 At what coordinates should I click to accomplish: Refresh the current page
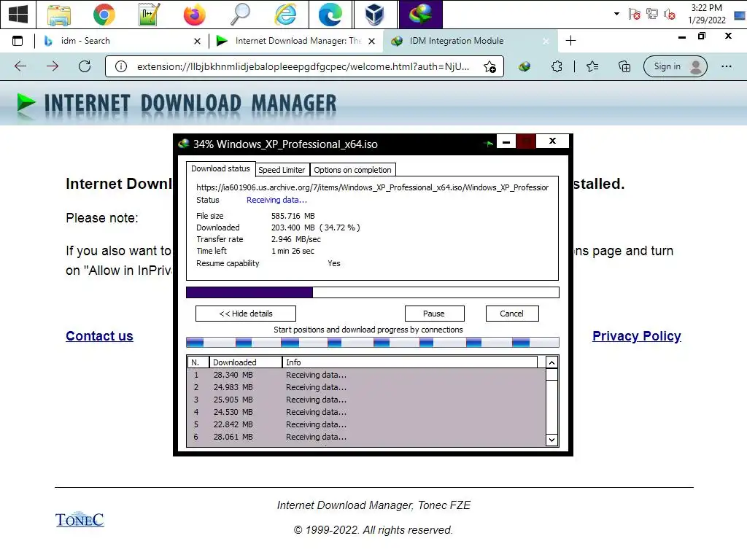[85, 66]
